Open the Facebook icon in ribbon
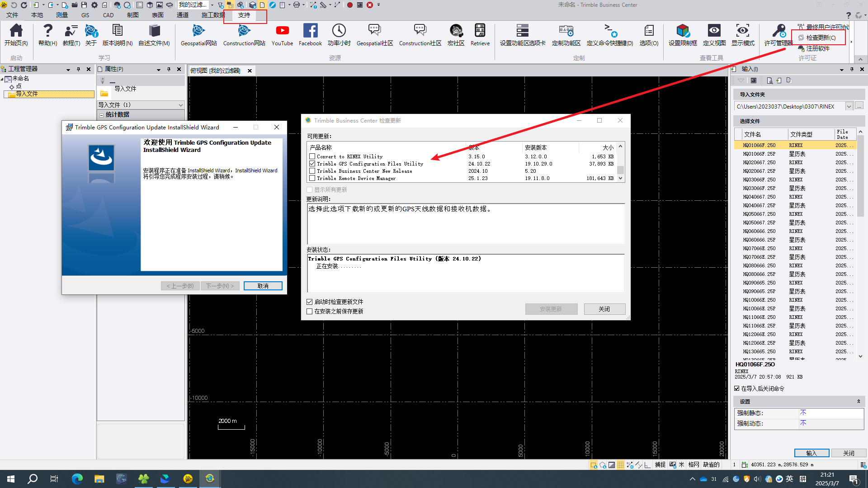This screenshot has height=488, width=868. point(310,35)
